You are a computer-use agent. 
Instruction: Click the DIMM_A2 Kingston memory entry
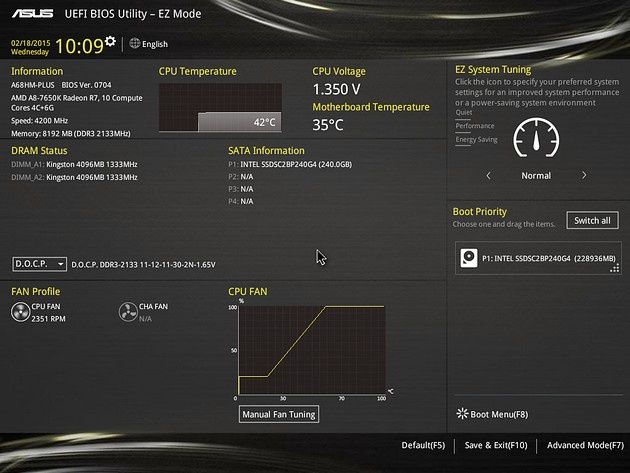74,177
